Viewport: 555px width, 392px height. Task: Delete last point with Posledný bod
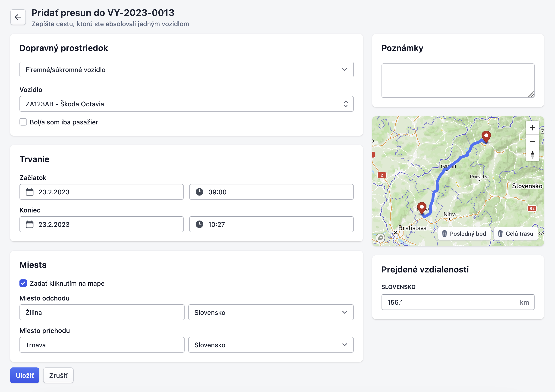(x=464, y=234)
